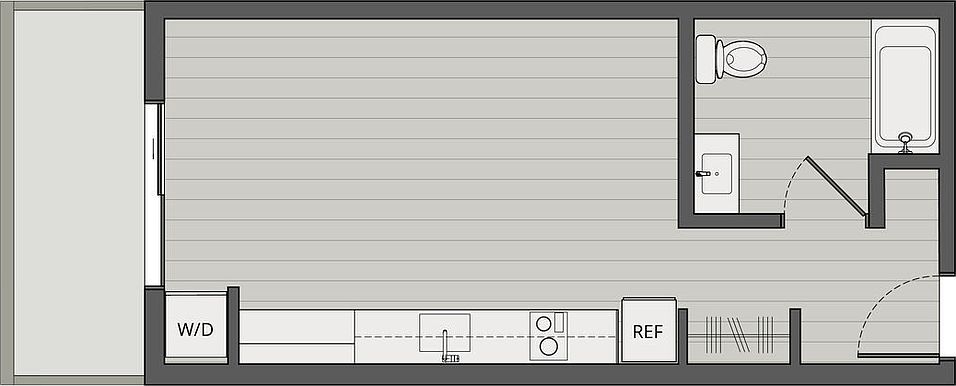Select the bathroom vanity faucet
This screenshot has height=386, width=956.
[704, 174]
